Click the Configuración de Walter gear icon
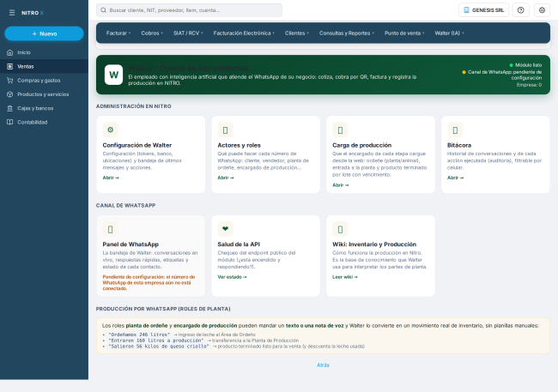This screenshot has width=558, height=392. tap(111, 130)
